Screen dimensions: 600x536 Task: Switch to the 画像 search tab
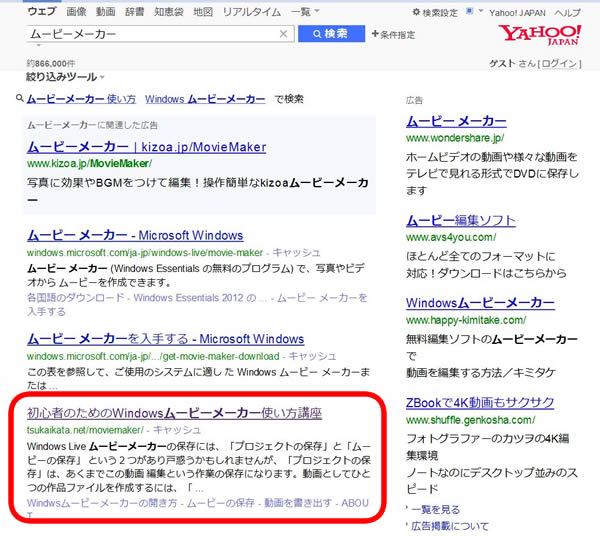click(76, 12)
